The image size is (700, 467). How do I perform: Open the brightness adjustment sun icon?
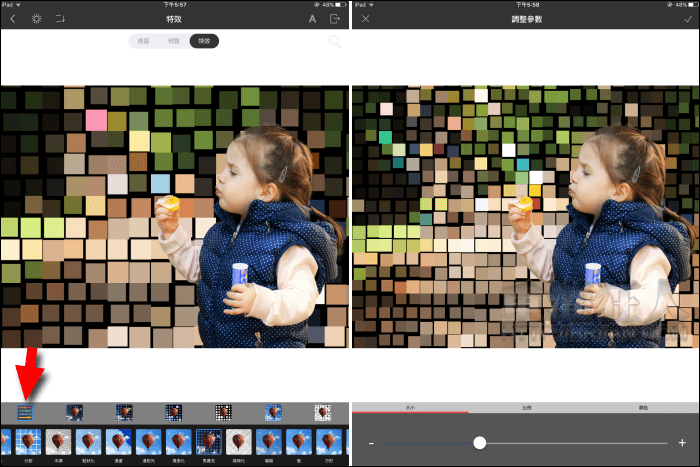37,19
